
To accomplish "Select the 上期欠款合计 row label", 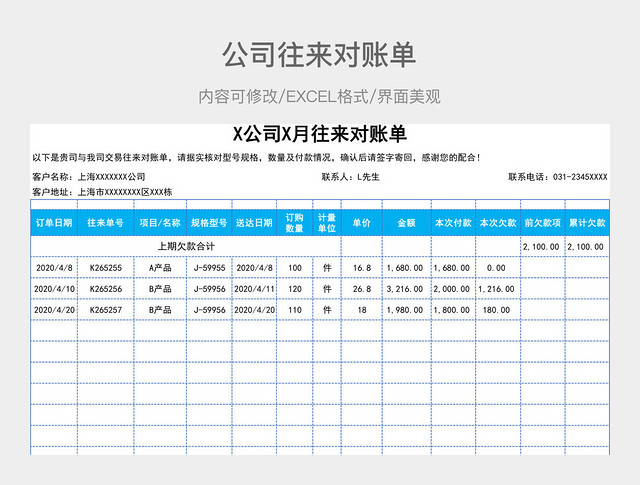I will [x=186, y=247].
